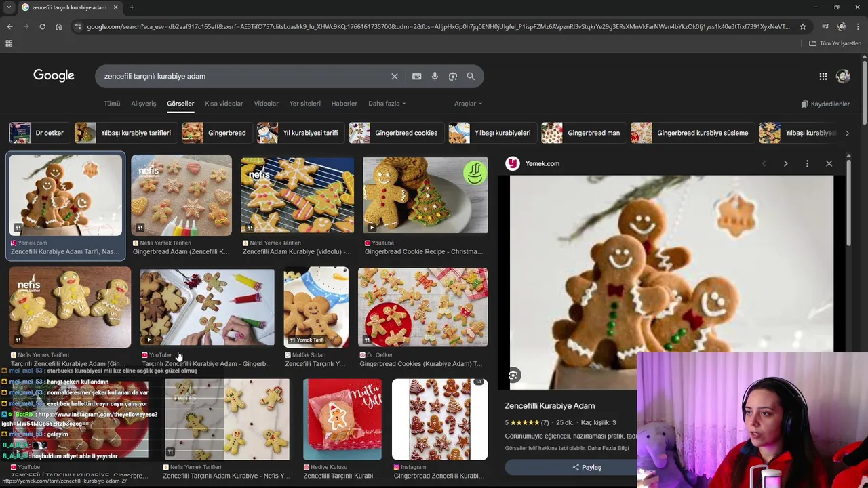The image size is (868, 488).
Task: Filter by the Gingerbread chip
Action: tap(216, 133)
